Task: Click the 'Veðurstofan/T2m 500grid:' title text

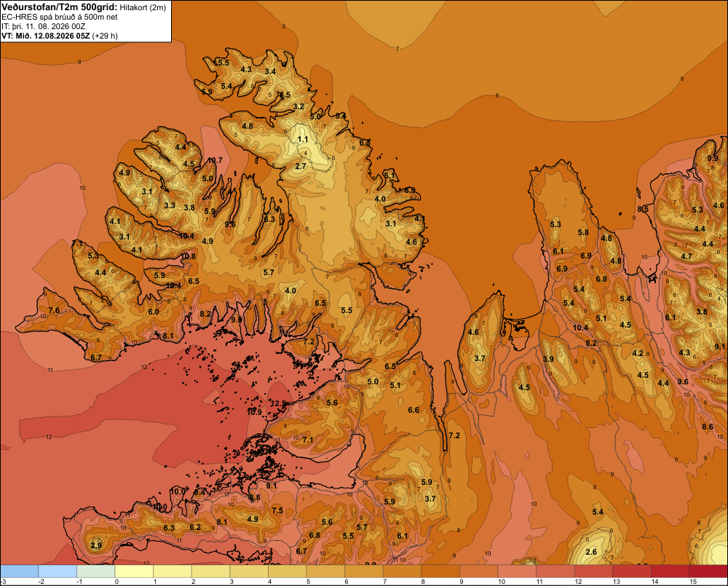Action: pyautogui.click(x=60, y=7)
